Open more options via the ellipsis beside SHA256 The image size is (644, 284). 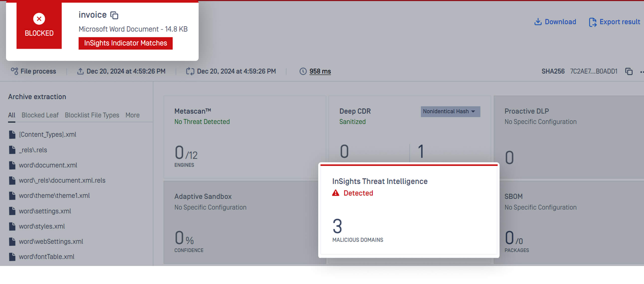pos(642,71)
